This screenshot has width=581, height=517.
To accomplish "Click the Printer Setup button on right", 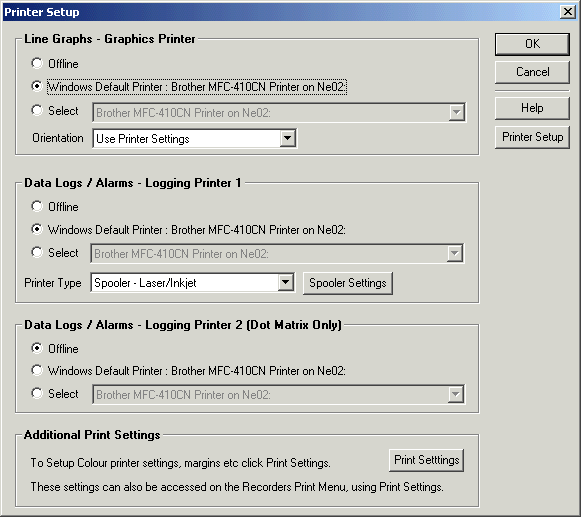I will click(x=532, y=137).
